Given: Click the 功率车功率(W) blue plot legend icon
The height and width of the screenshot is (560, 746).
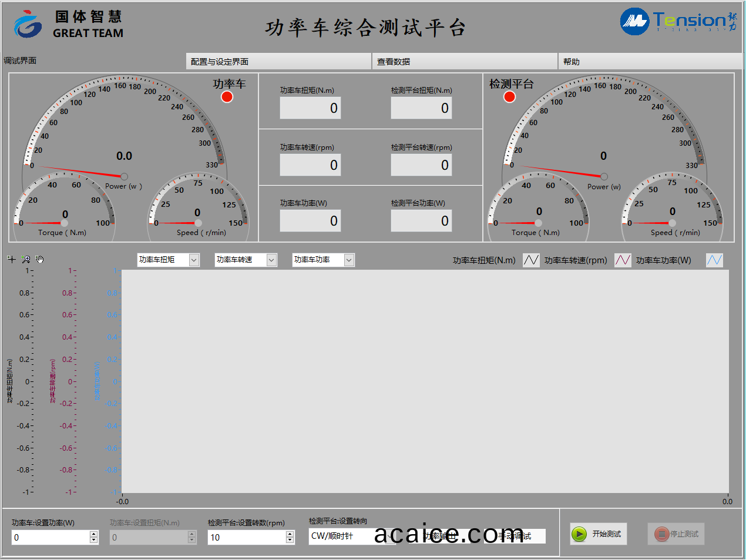Looking at the screenshot, I should pyautogui.click(x=714, y=260).
